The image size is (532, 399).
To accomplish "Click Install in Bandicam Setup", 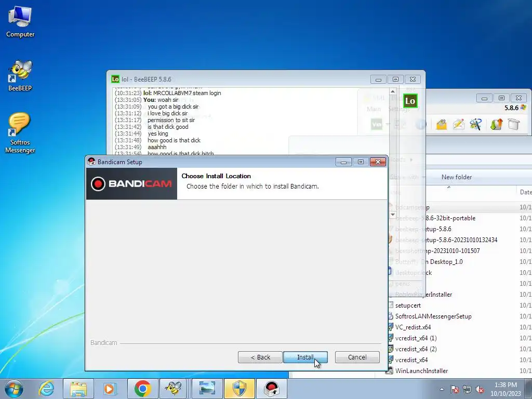I will pyautogui.click(x=305, y=357).
